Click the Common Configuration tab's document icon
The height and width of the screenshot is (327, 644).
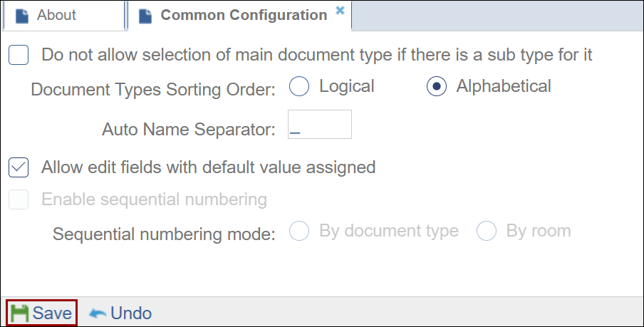pyautogui.click(x=145, y=16)
